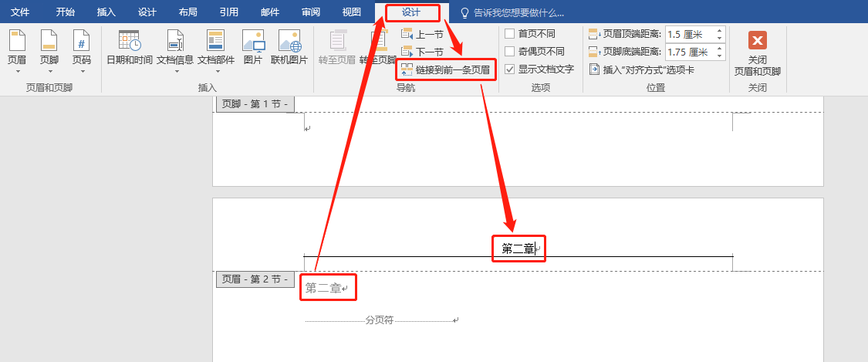Click the 页脚底端距离 icon
This screenshot has height=362, width=868.
pyautogui.click(x=593, y=52)
